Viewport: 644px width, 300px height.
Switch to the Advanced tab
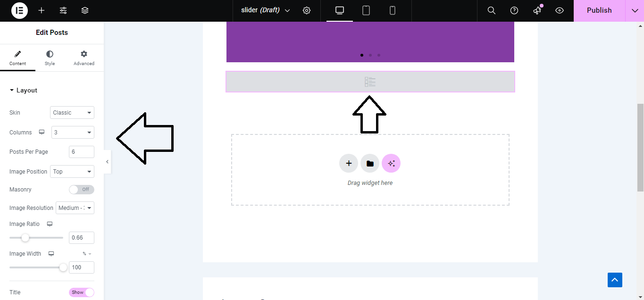pyautogui.click(x=84, y=58)
